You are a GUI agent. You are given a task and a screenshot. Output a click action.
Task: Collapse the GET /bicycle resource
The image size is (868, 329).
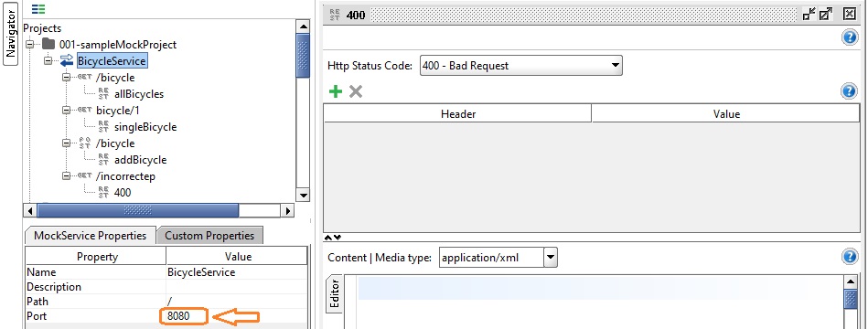click(66, 78)
